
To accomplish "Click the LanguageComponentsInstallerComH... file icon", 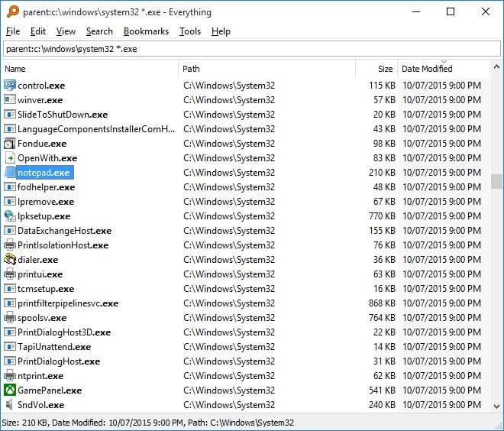I will pyautogui.click(x=10, y=128).
